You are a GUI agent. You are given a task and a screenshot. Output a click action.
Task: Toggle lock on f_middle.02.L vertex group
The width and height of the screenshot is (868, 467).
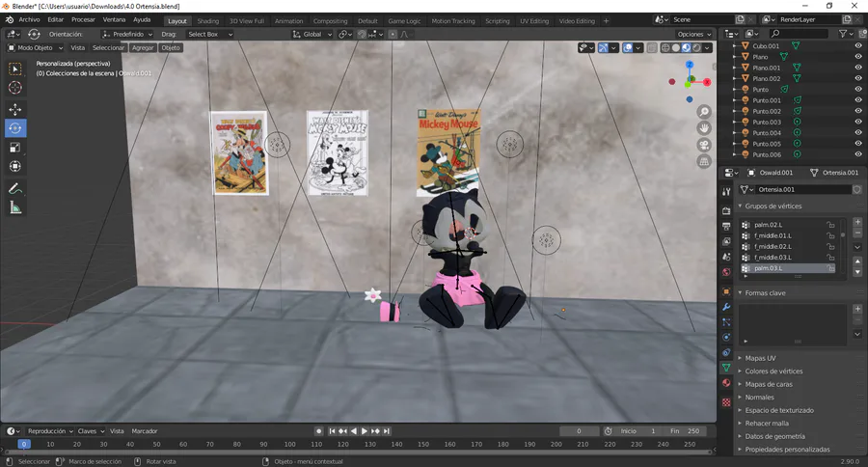[831, 246]
